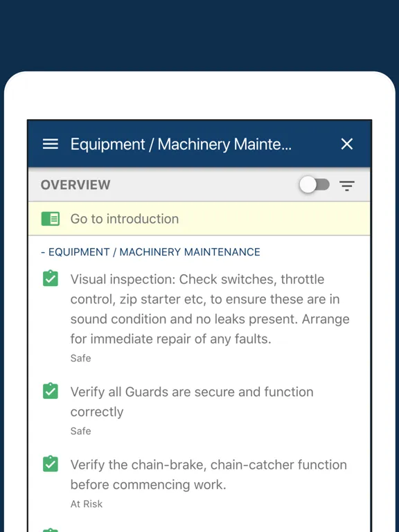399x532 pixels.
Task: Click the clipboard check icon beside chain-brake item
Action: point(50,464)
